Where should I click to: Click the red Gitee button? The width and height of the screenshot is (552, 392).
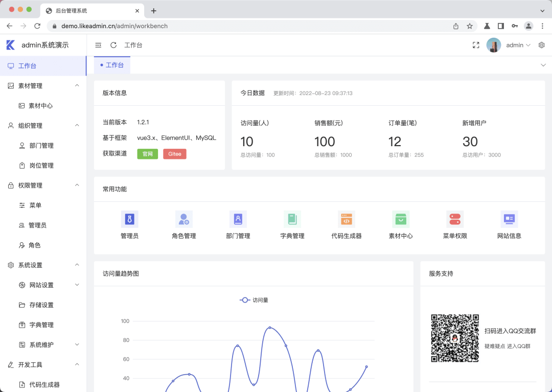tap(175, 154)
